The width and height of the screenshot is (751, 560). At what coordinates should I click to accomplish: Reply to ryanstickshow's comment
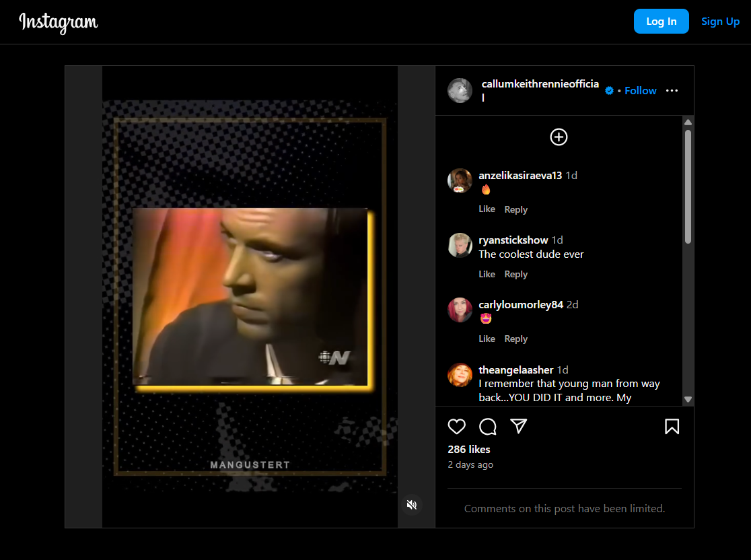pyautogui.click(x=516, y=274)
